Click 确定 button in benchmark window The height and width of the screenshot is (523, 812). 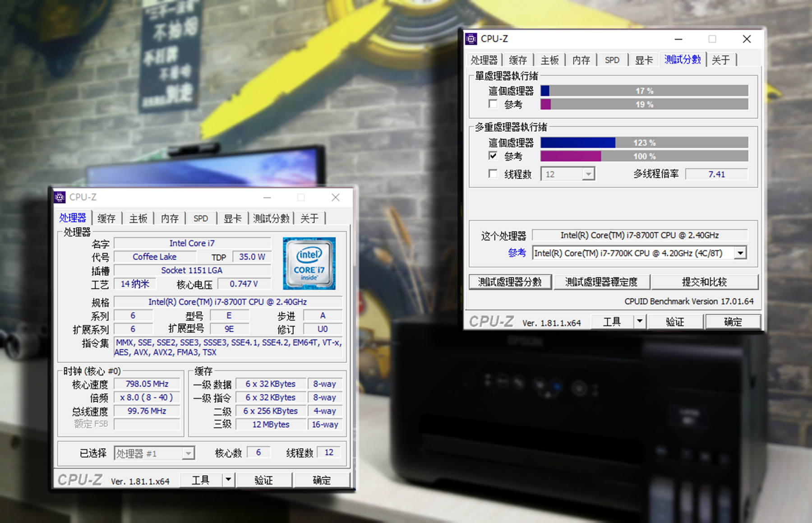(733, 322)
